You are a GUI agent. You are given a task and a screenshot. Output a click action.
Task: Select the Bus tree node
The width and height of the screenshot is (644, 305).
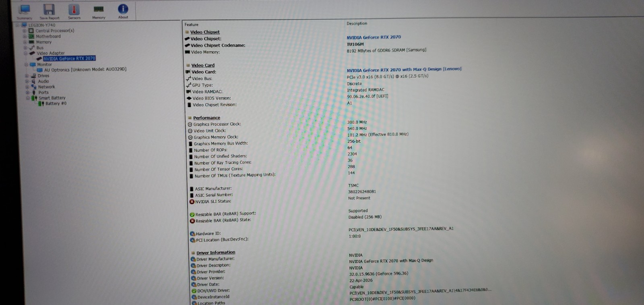pos(40,48)
